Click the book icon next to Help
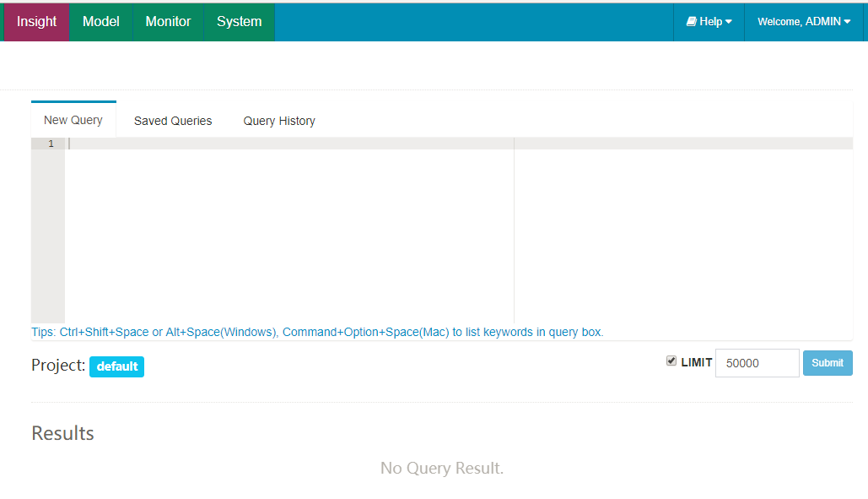This screenshot has width=868, height=499. 691,22
